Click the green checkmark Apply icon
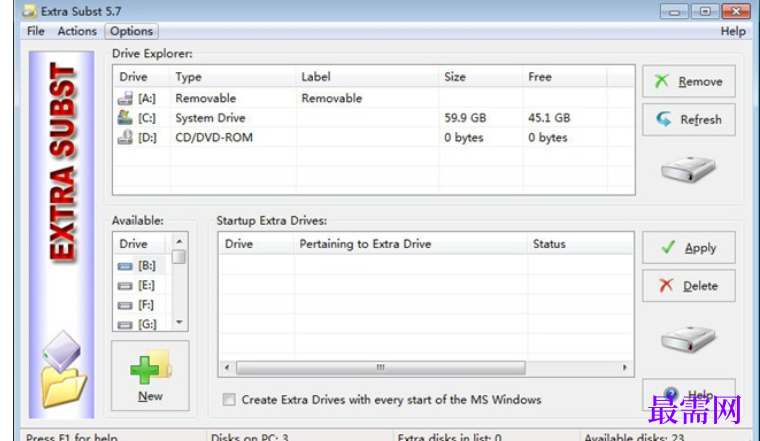This screenshot has width=760, height=441. (x=668, y=247)
